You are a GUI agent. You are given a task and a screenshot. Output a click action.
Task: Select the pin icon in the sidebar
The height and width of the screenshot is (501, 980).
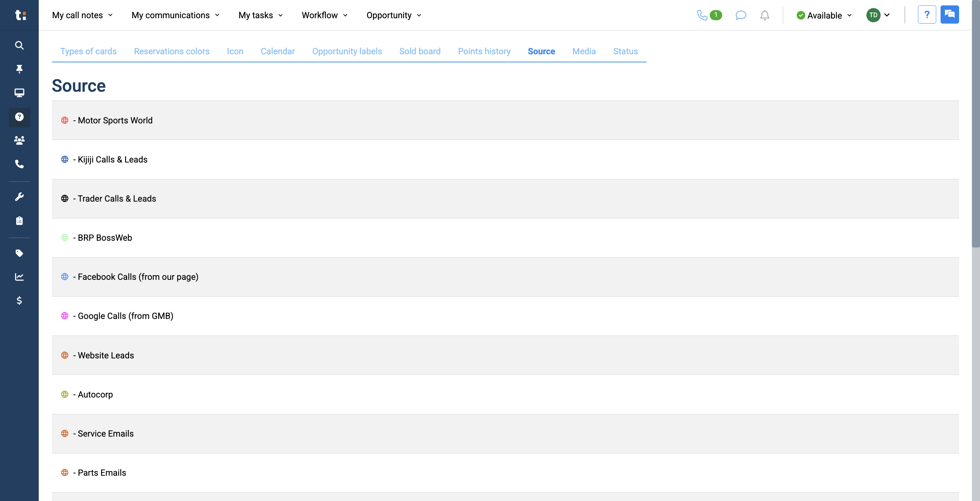(19, 69)
